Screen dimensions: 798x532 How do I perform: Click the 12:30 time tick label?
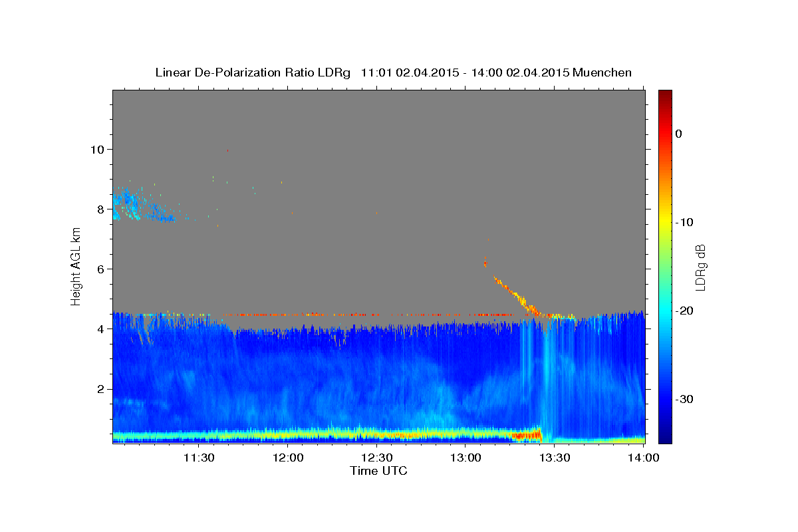[376, 458]
